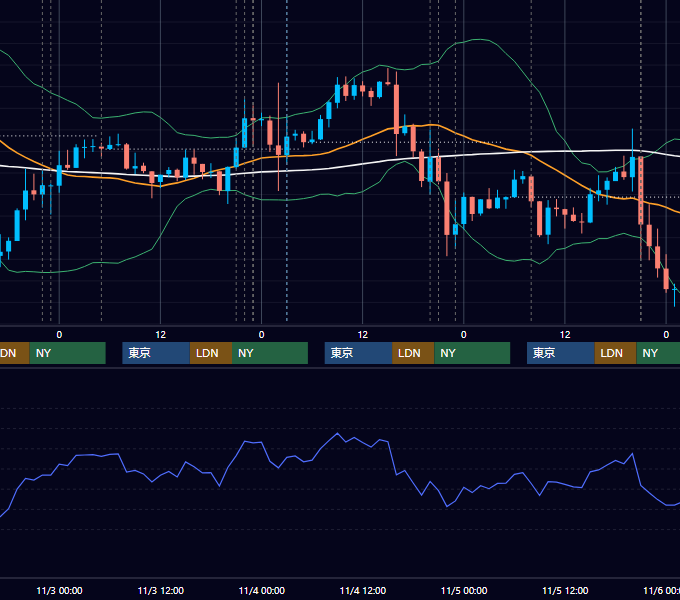Click the 11/5 12:00 date label
The width and height of the screenshot is (680, 600).
(x=565, y=590)
